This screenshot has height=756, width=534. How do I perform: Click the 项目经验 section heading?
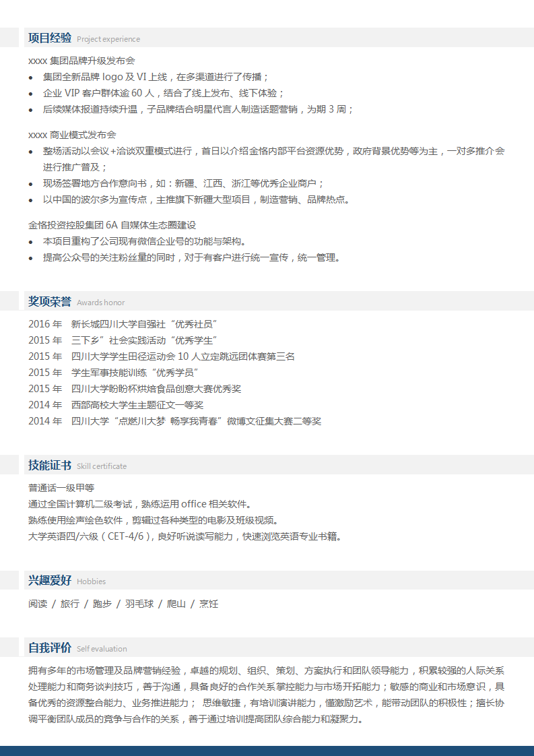[49, 38]
